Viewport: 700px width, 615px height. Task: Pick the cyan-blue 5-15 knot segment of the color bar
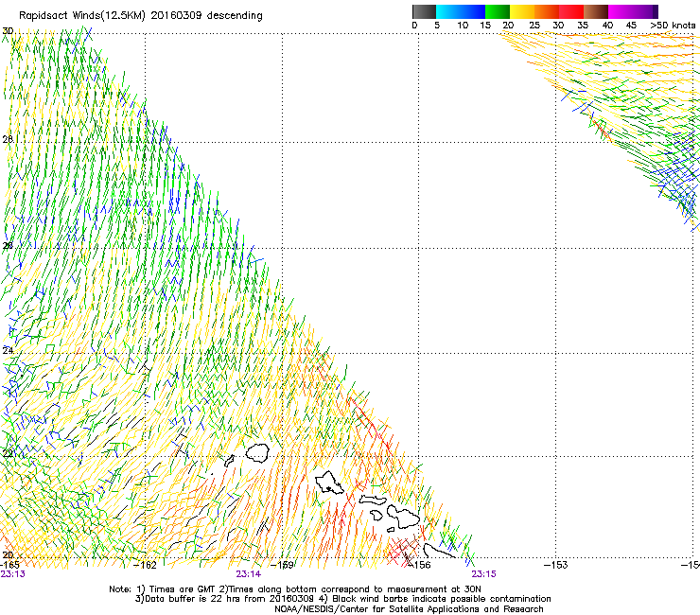pyautogui.click(x=461, y=11)
